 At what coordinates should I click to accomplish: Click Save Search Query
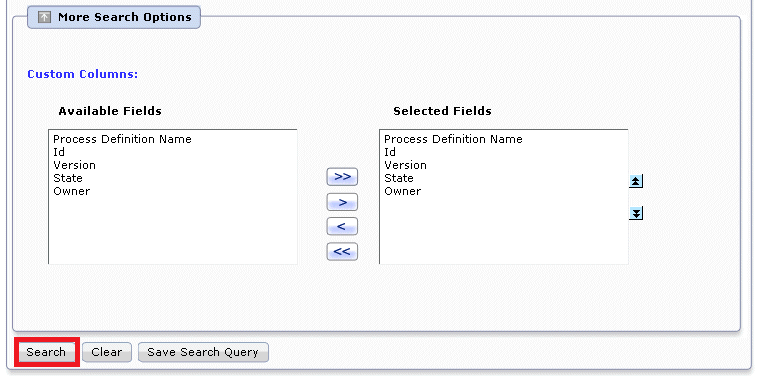tap(203, 352)
